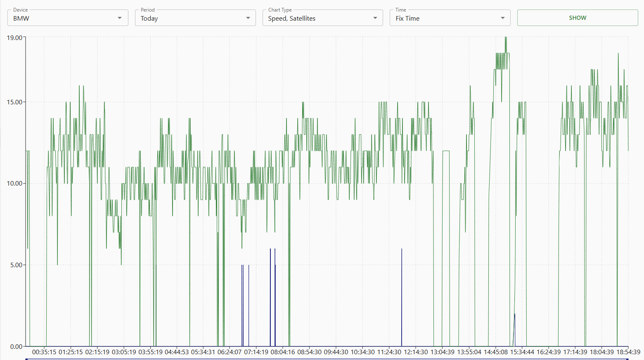This screenshot has height=360, width=644.
Task: Click the arrow icon in Device field
Action: (x=120, y=18)
